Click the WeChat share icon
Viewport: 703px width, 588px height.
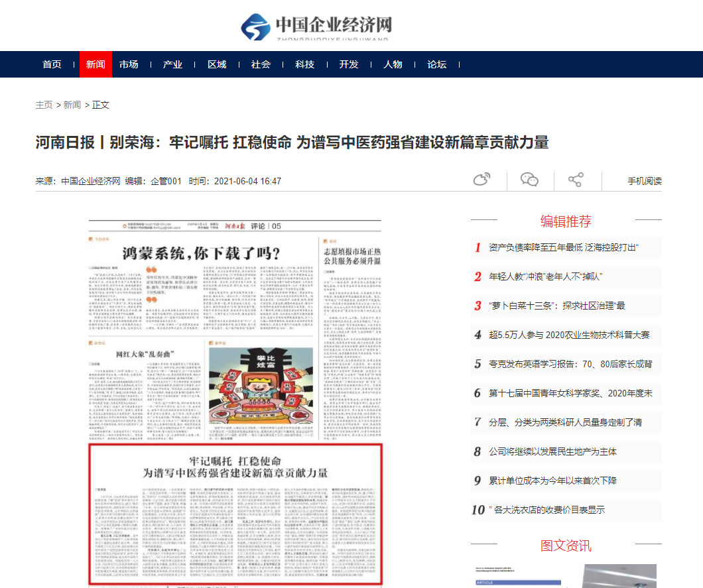[x=529, y=180]
